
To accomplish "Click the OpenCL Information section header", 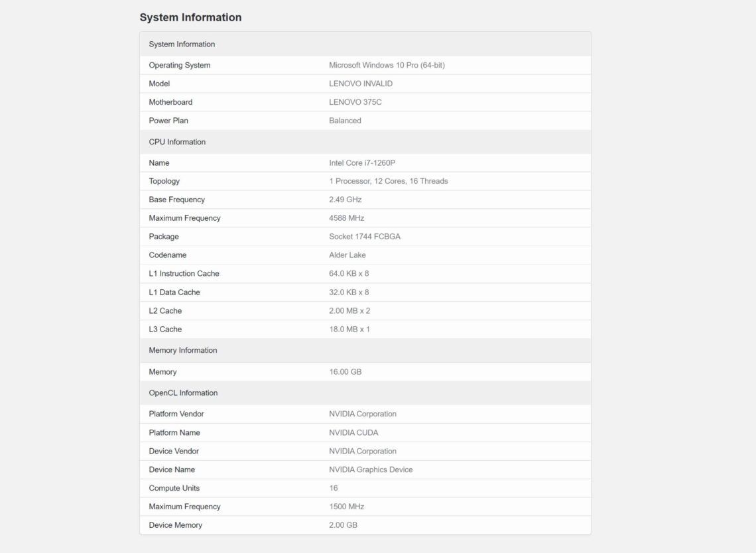I will 183,393.
